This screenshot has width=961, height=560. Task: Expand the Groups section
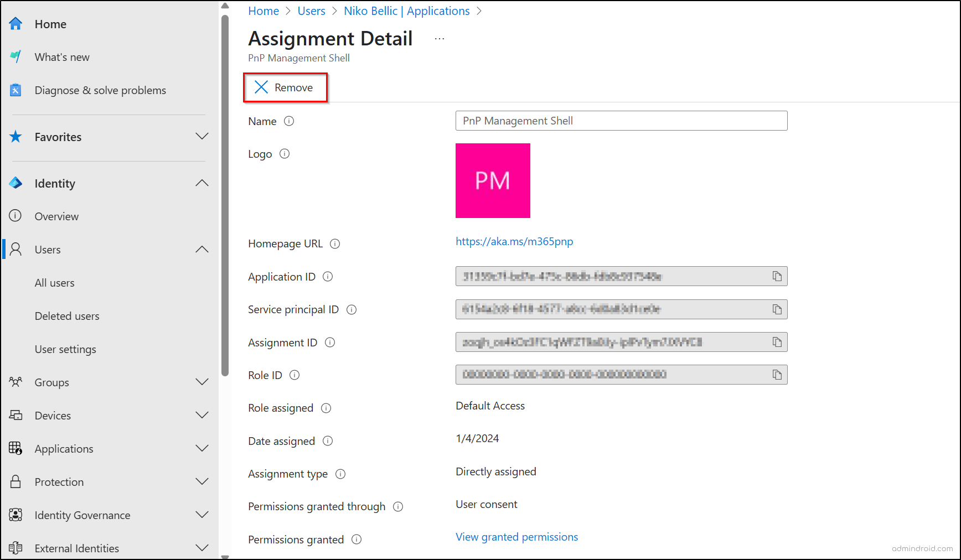202,382
